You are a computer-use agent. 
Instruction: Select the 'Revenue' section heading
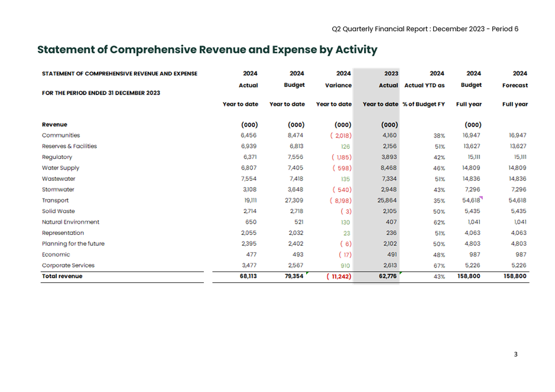coord(54,125)
